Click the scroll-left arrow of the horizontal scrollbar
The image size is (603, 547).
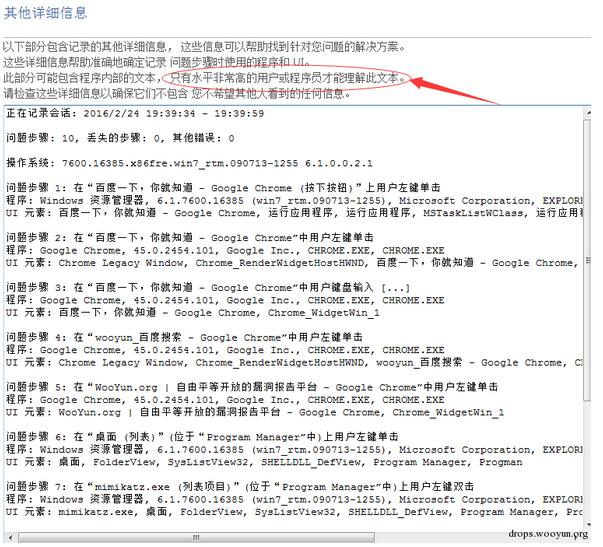(10, 537)
